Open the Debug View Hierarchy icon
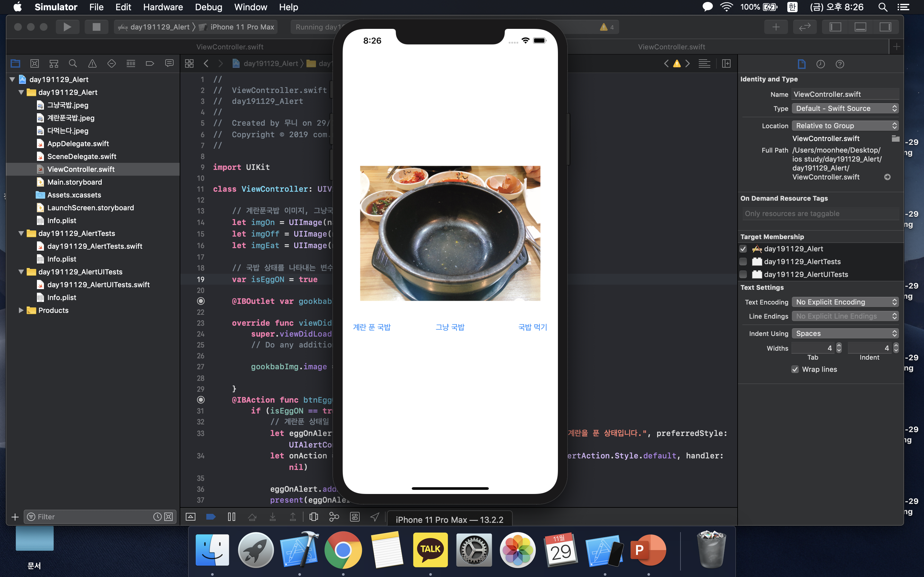This screenshot has height=577, width=924. 314,517
